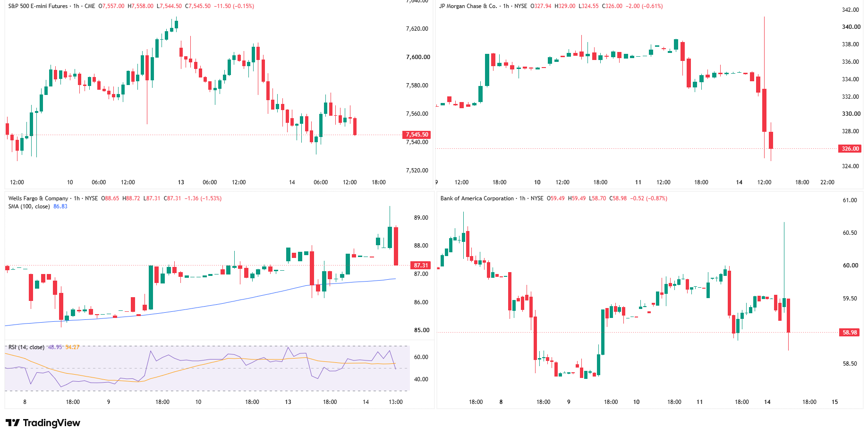Click the 324.00 level on JP Morgan price axis
The height and width of the screenshot is (437, 868).
pyautogui.click(x=851, y=166)
